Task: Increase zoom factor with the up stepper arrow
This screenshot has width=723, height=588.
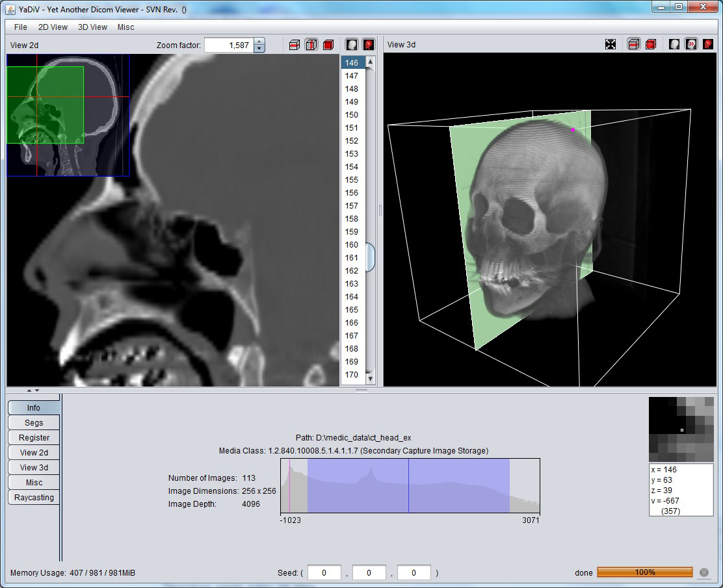Action: point(260,42)
